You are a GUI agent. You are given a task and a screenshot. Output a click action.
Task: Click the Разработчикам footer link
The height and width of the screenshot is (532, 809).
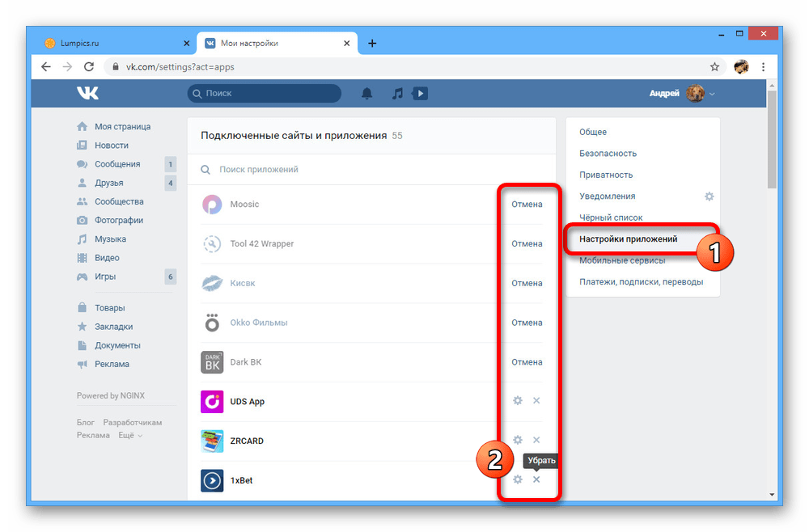coord(133,422)
